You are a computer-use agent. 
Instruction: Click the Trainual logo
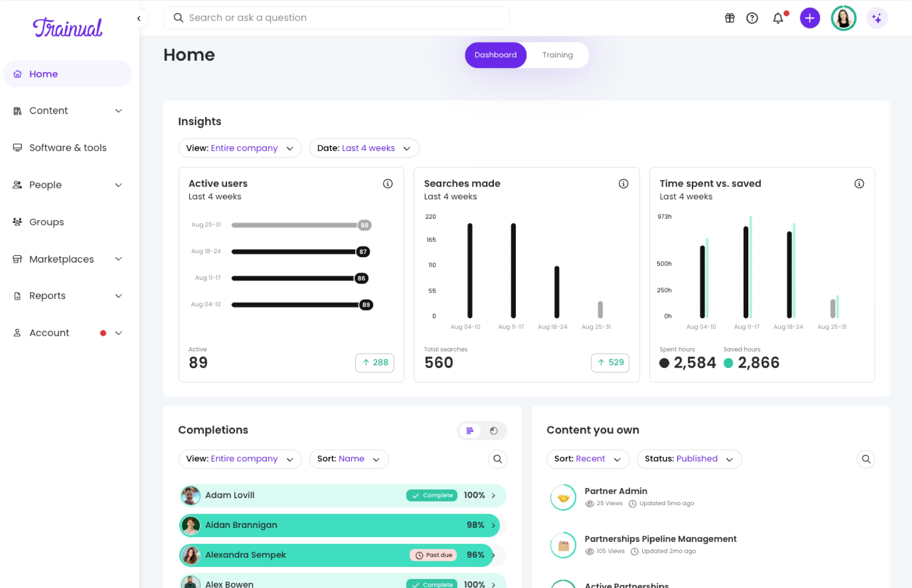pyautogui.click(x=68, y=28)
